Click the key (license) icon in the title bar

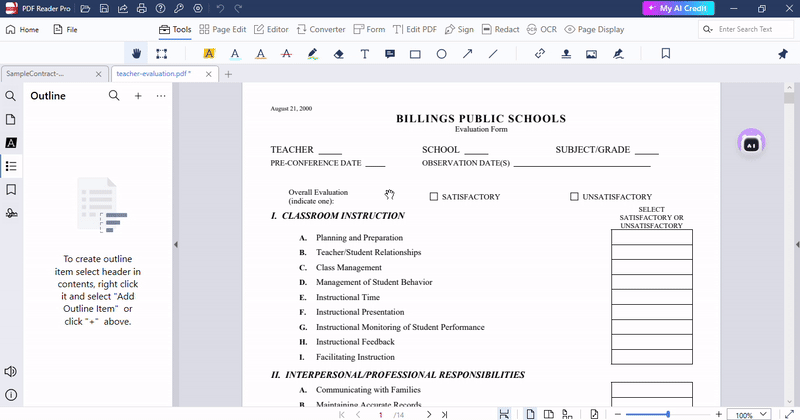click(179, 9)
